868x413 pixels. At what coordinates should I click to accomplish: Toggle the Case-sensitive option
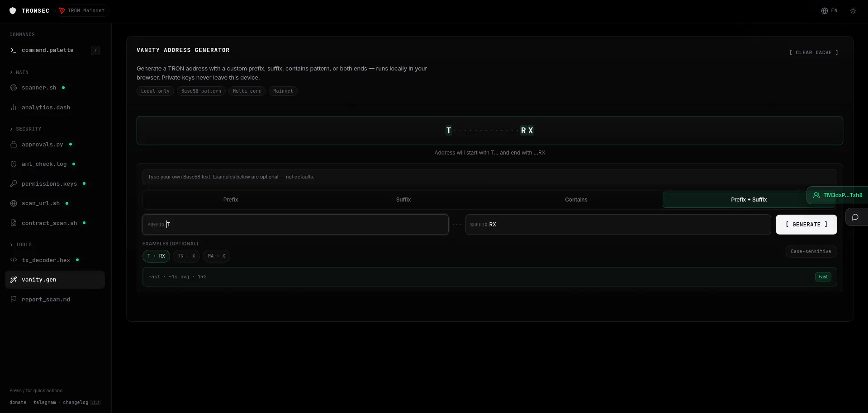tap(811, 252)
